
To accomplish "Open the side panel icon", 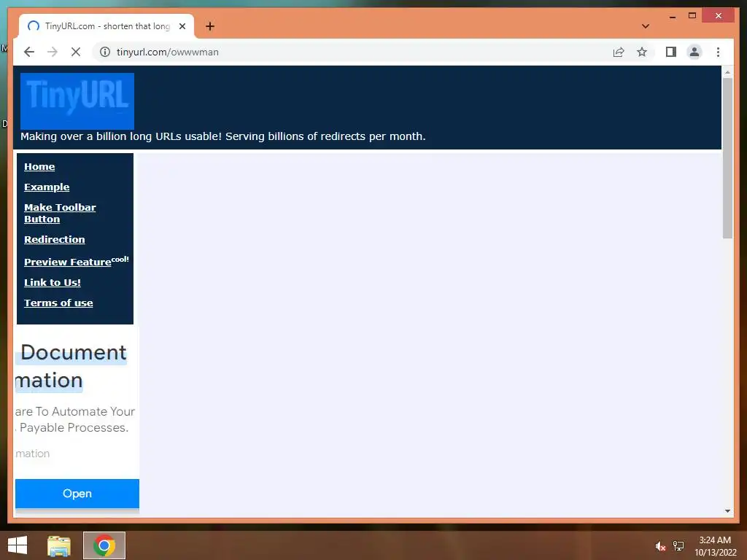I will tap(671, 52).
